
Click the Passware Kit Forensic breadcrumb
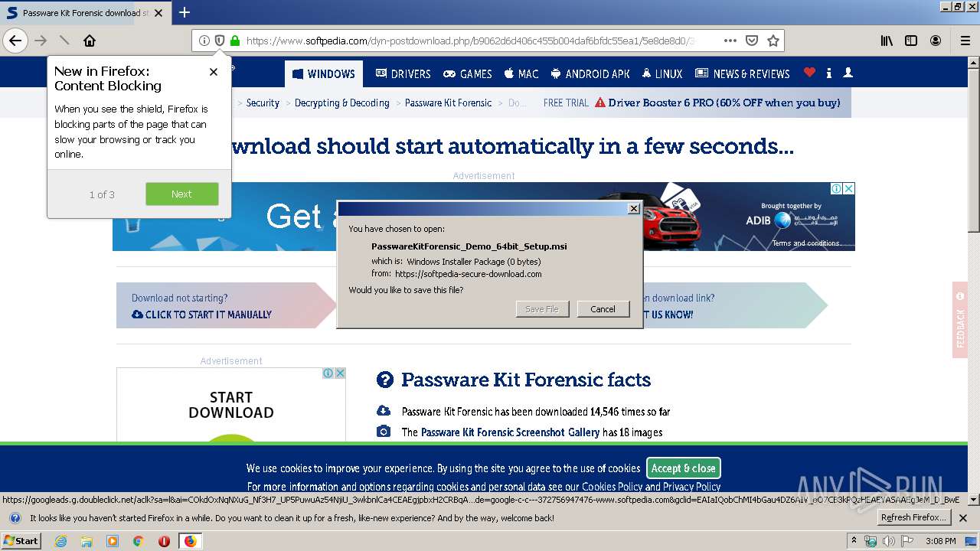point(448,103)
